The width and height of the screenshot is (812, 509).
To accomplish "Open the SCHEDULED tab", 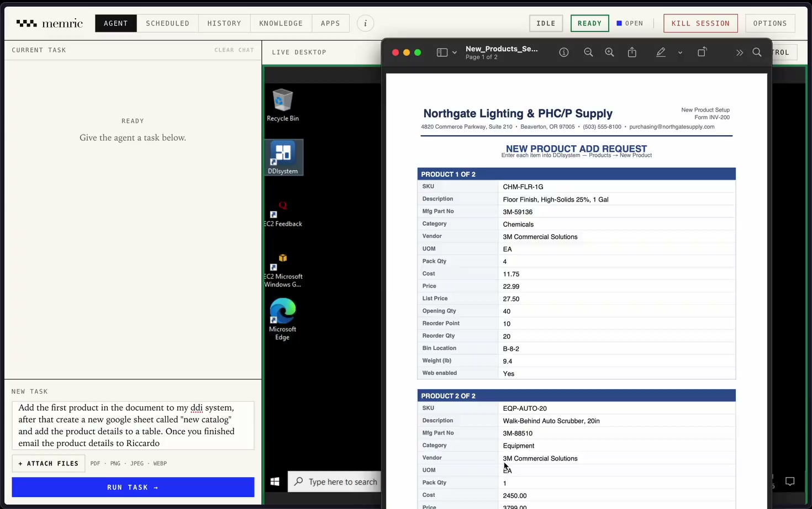I will click(x=167, y=23).
